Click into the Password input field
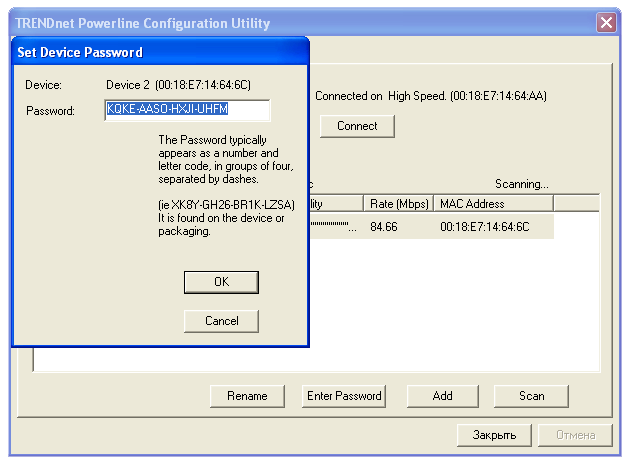The height and width of the screenshot is (464, 630). (188, 110)
